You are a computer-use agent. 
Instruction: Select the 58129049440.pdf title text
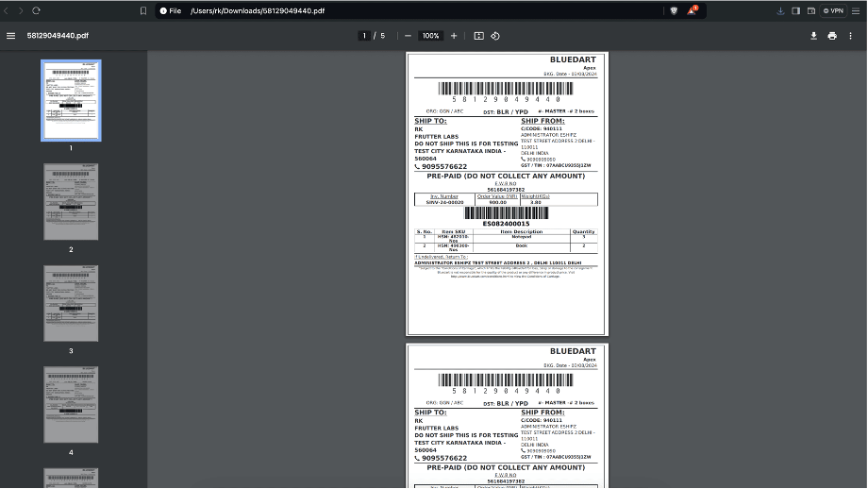(x=58, y=36)
